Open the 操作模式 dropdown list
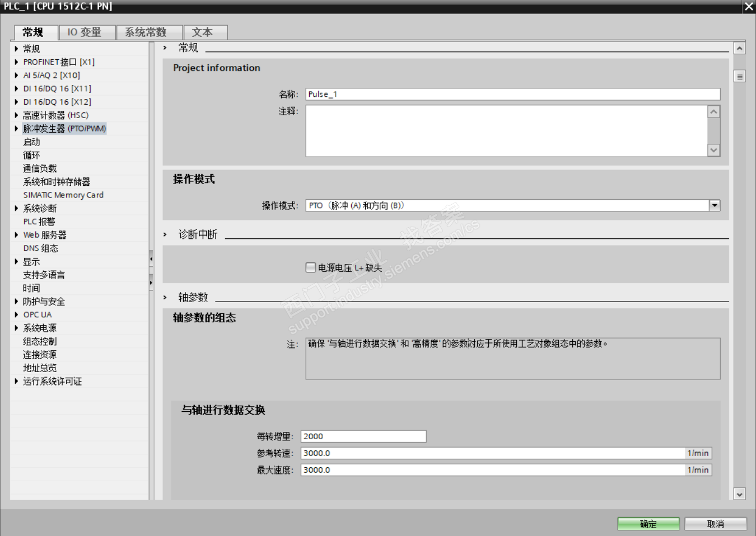Screen dimensions: 756x536 [x=715, y=205]
